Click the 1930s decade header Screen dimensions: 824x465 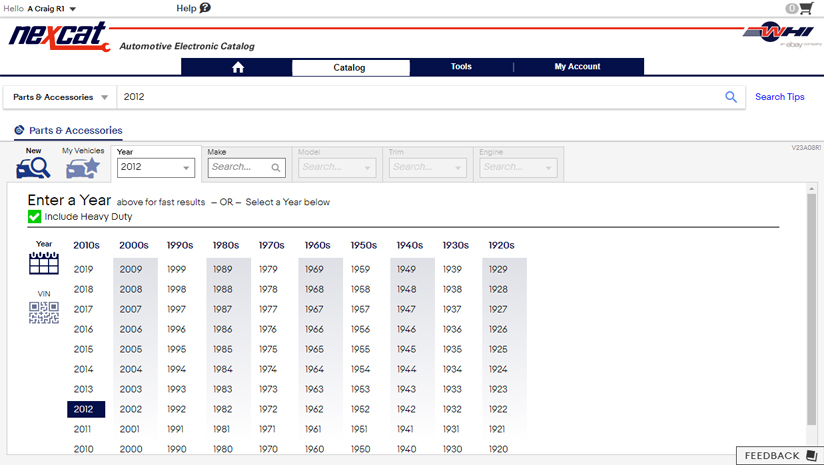click(456, 245)
